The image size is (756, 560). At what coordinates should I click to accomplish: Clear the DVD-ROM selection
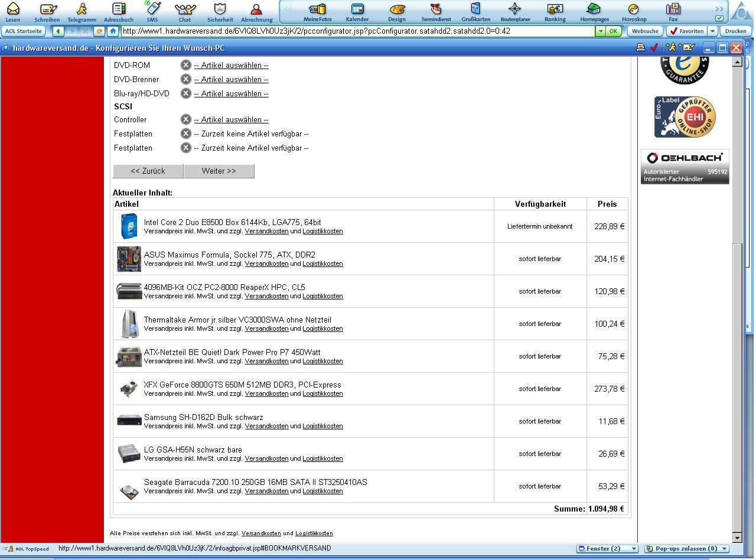185,65
